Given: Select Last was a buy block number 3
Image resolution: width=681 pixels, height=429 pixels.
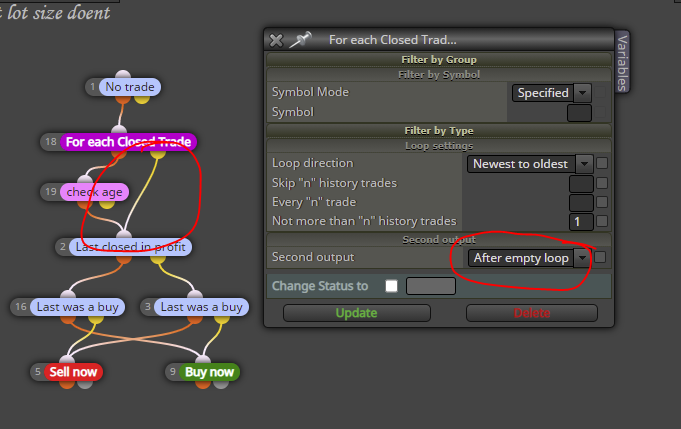Looking at the screenshot, I should [202, 307].
